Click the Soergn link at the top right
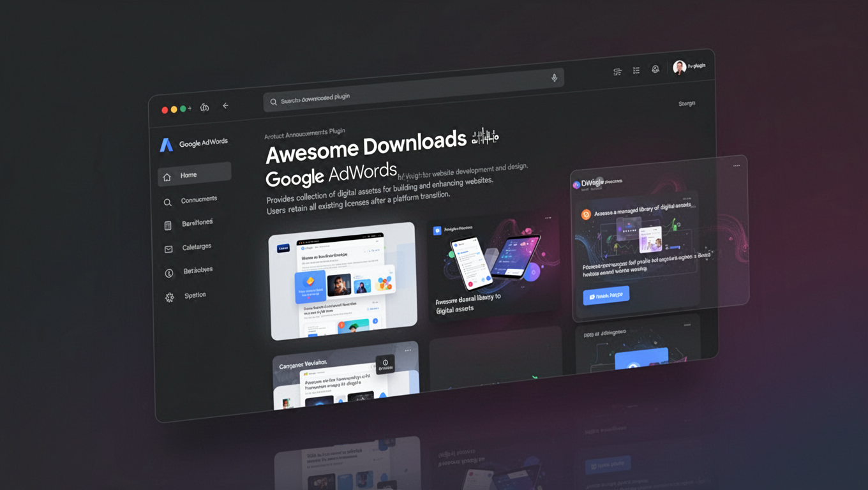Screen dimensions: 868x490 click(x=686, y=103)
